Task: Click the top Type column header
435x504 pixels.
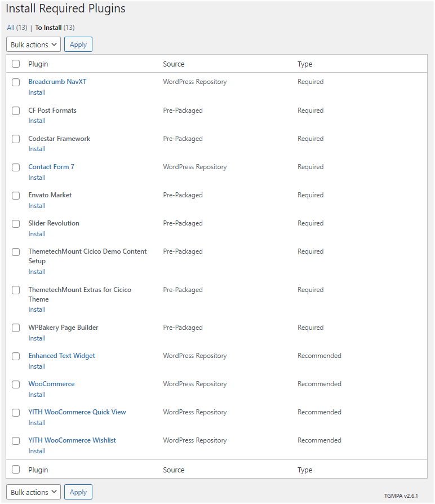Action: point(305,64)
